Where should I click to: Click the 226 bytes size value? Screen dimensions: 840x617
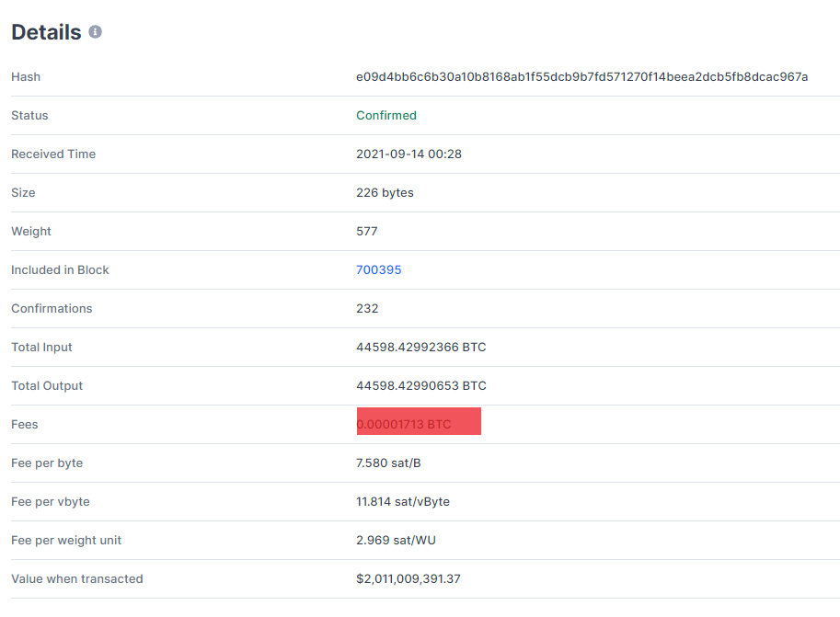tap(385, 193)
